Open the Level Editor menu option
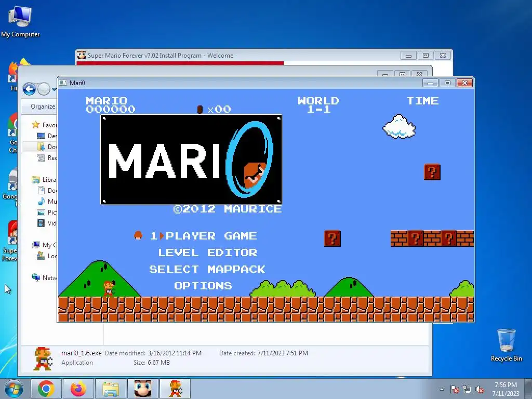 click(x=208, y=252)
